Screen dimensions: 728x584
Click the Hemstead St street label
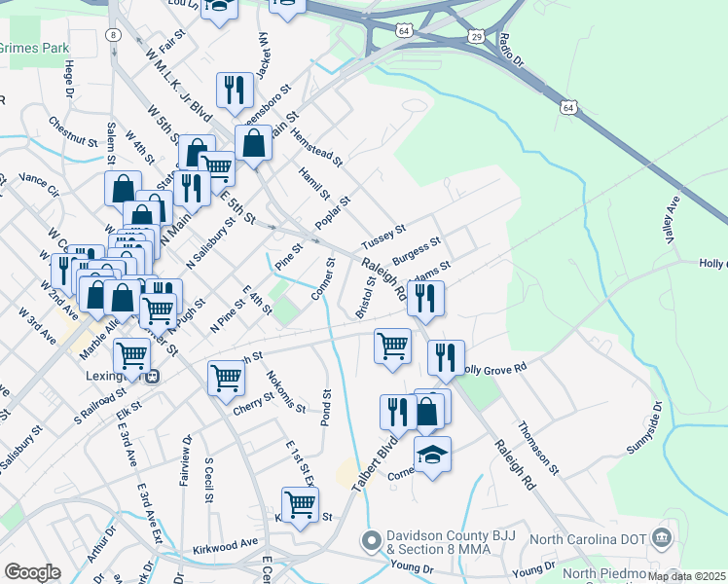(316, 147)
